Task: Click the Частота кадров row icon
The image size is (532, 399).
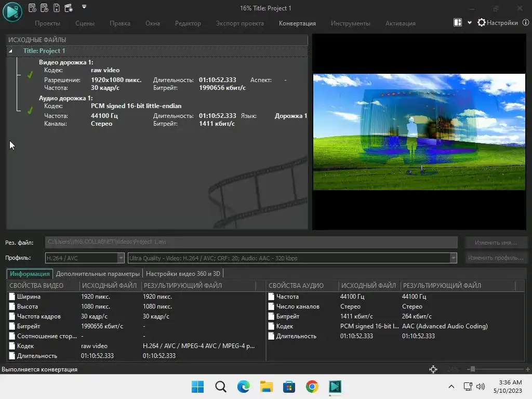Action: pyautogui.click(x=12, y=316)
